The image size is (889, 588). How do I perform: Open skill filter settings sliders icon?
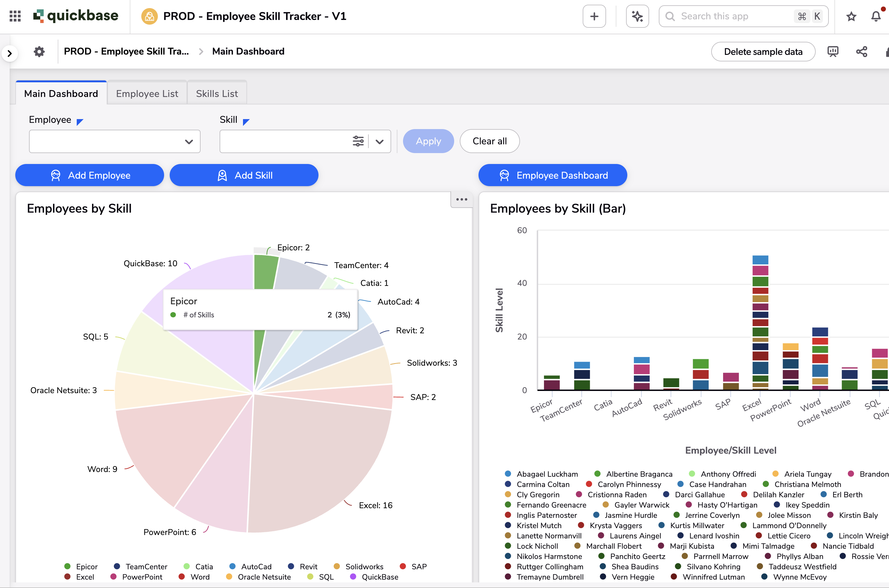(x=359, y=141)
